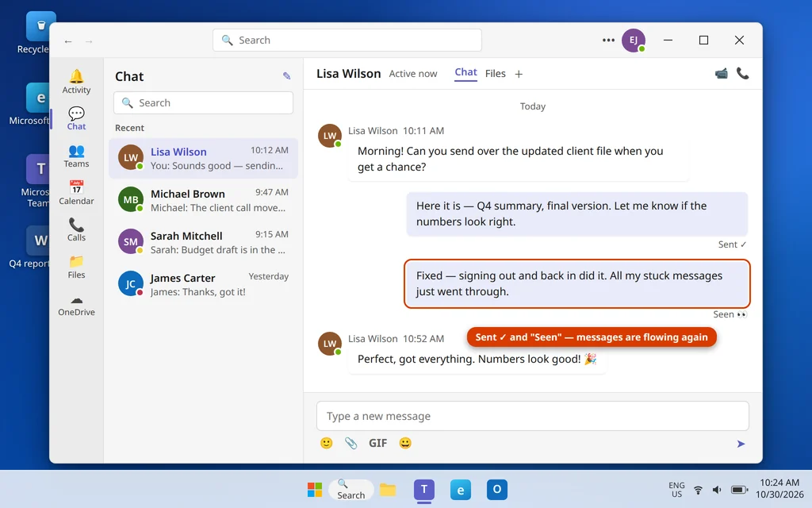Open James Carter conversation
Image resolution: width=812 pixels, height=508 pixels.
[204, 284]
